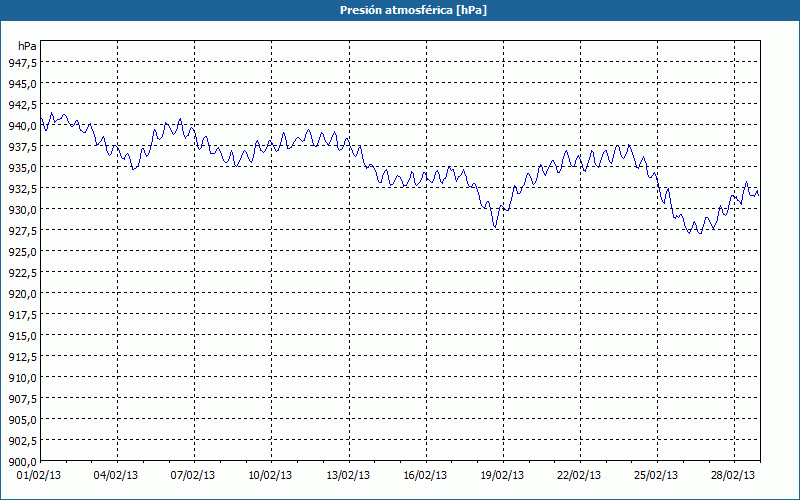
Task: Click the 01/02/13 date label
Action: click(x=38, y=475)
